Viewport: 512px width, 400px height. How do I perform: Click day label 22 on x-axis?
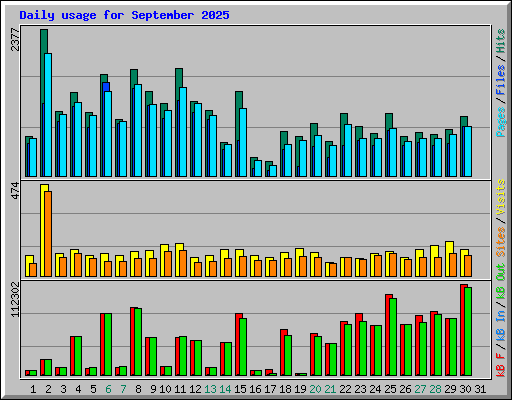(x=345, y=389)
